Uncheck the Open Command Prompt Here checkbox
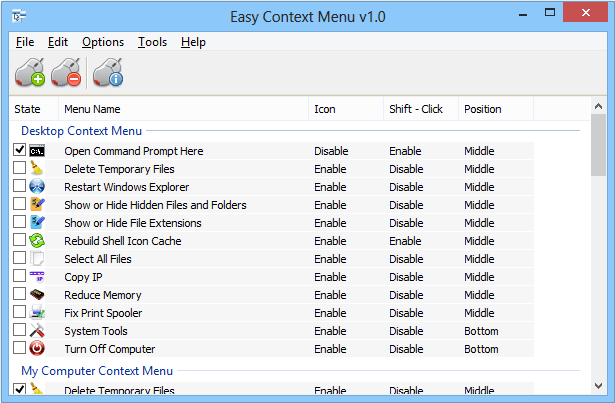The width and height of the screenshot is (615, 403). 19,150
